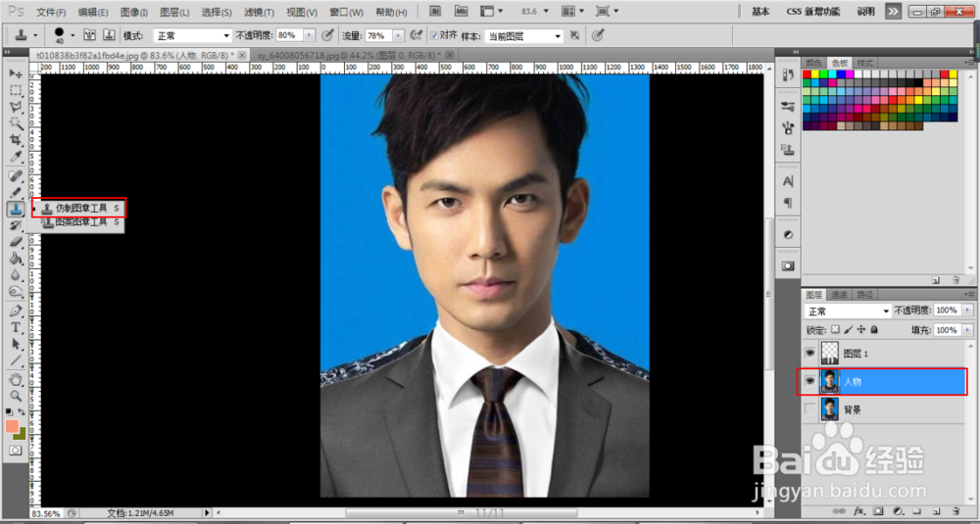Select the Paint Bucket tool
Screen dimensions: 980x524
(x=16, y=258)
